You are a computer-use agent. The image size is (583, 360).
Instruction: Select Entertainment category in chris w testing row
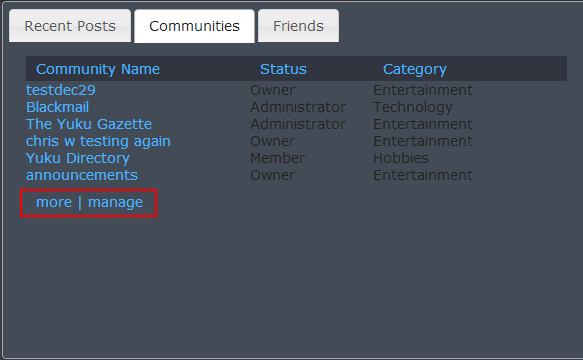[x=423, y=141]
